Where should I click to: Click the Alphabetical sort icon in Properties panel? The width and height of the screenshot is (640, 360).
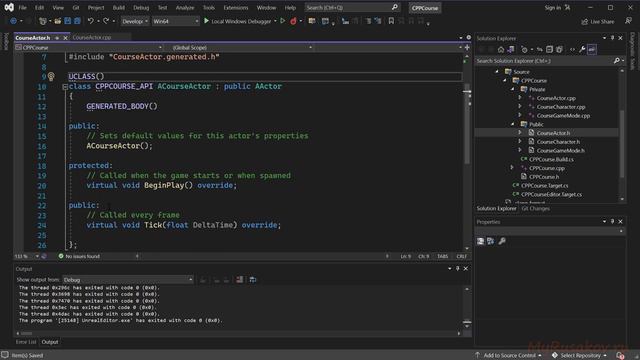(x=490, y=241)
